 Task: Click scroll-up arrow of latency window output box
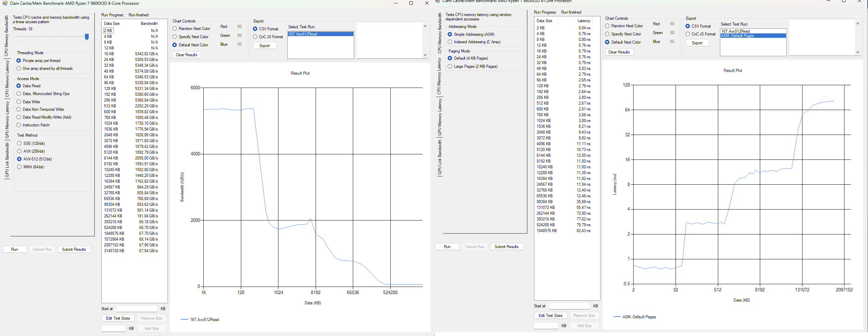coord(858,23)
